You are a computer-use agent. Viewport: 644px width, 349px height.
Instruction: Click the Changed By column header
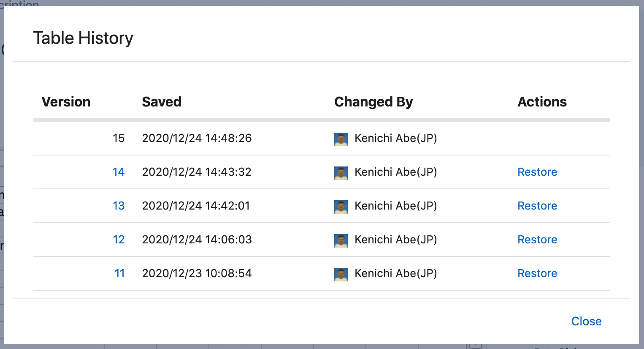coord(373,102)
